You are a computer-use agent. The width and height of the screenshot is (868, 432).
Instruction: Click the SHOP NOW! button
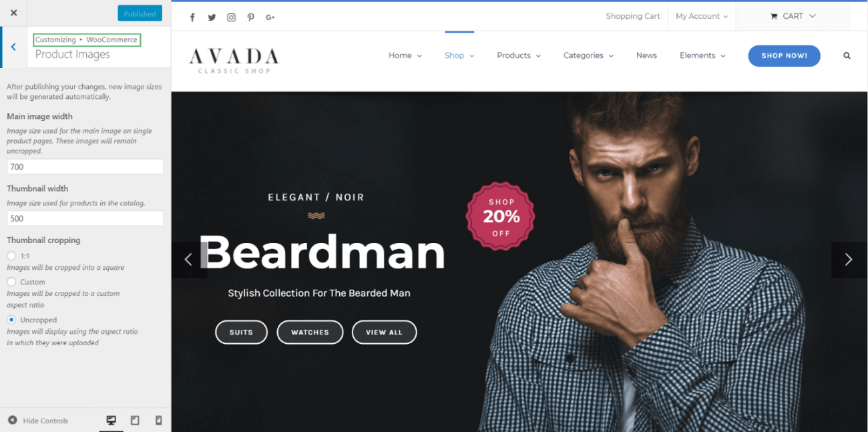coord(784,55)
